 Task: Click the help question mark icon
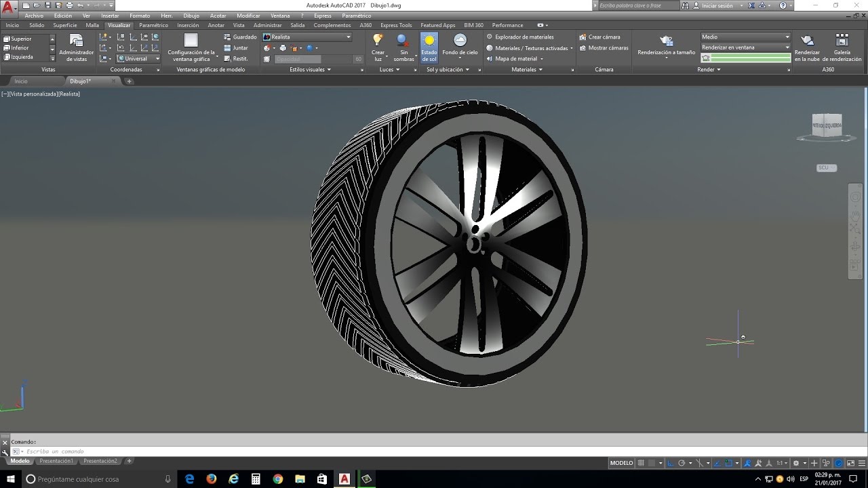[784, 5]
